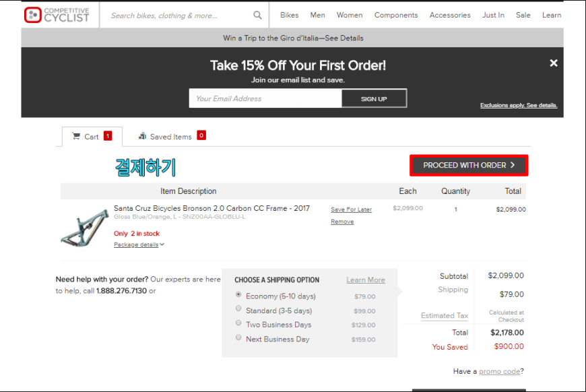Expand Package details chevron

tap(162, 244)
